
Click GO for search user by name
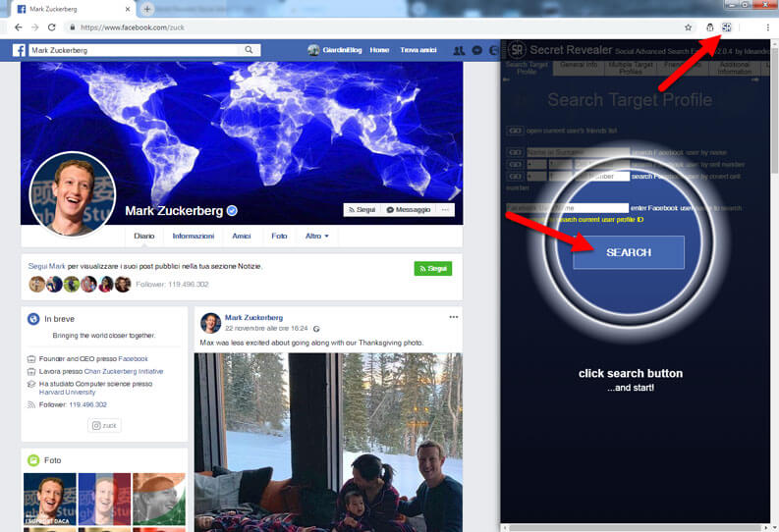point(515,152)
